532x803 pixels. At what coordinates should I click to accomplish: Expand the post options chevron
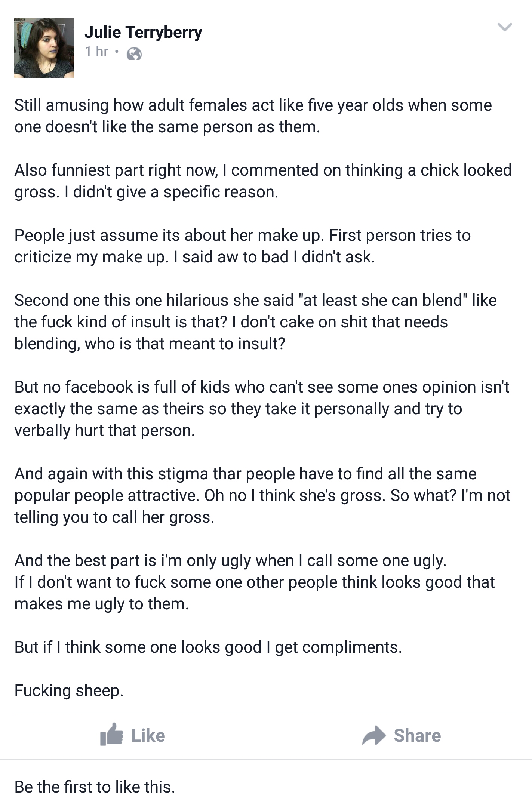[505, 27]
